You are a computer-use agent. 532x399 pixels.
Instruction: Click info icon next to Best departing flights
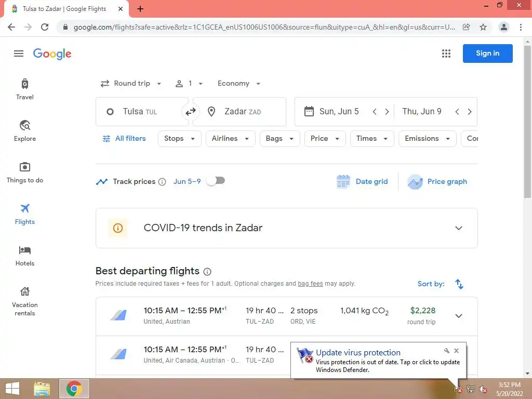coord(207,271)
